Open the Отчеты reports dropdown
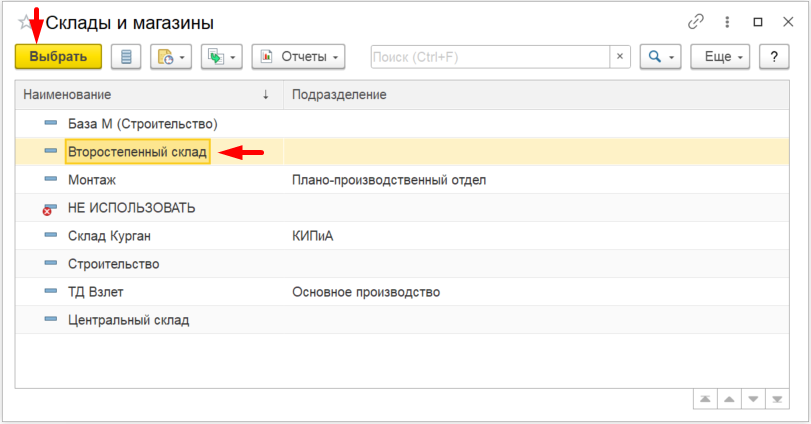811x424 pixels. (298, 56)
